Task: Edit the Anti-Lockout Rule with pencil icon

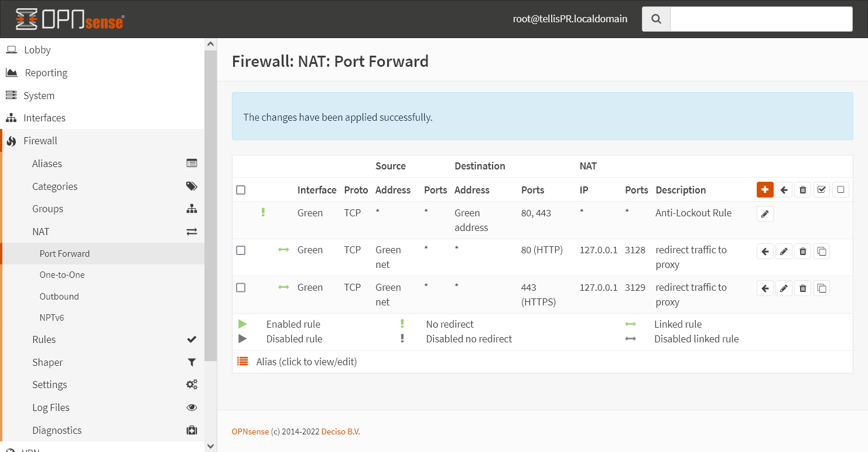Action: pos(765,214)
